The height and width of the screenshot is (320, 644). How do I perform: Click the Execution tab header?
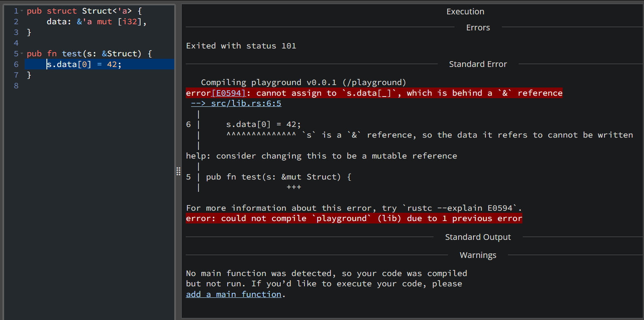465,12
